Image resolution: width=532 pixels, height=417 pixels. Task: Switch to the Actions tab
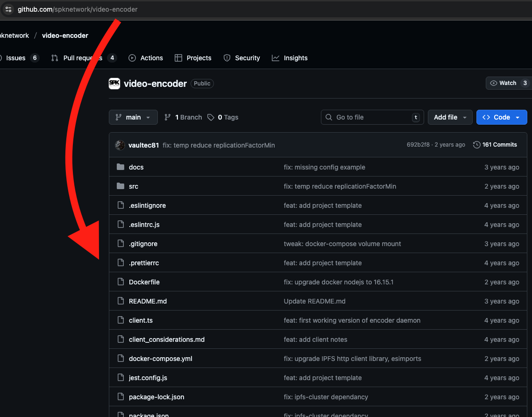146,58
